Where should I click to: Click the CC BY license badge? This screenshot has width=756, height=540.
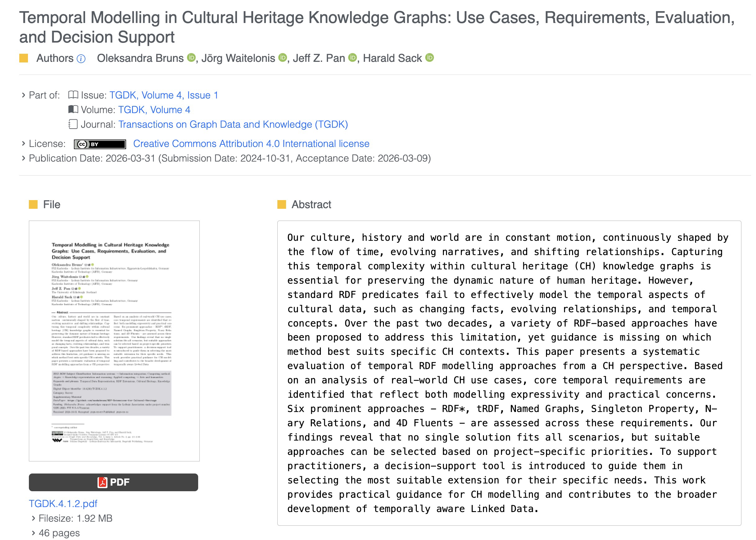pos(100,144)
